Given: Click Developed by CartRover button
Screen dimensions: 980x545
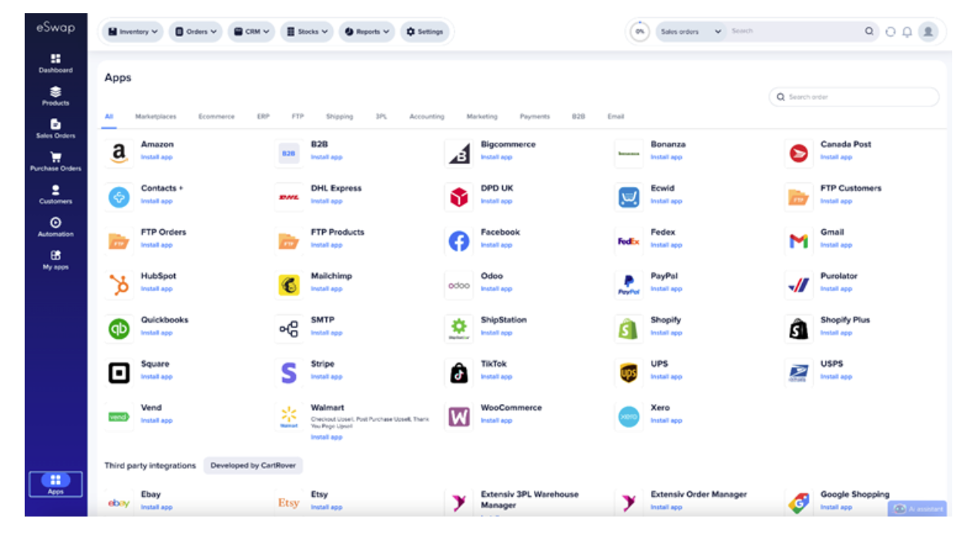Looking at the screenshot, I should [x=253, y=466].
